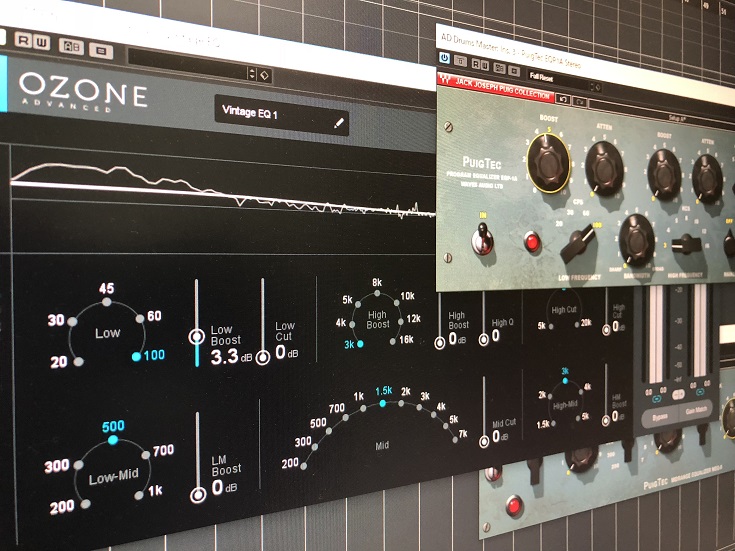Click the R automation button in PuigTec window
Screen dimensions: 735x551
tap(475, 64)
